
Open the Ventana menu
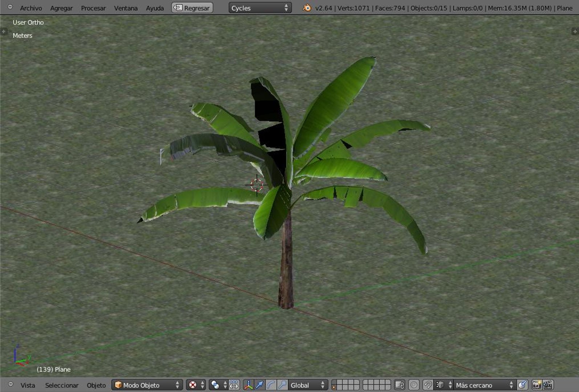(126, 8)
